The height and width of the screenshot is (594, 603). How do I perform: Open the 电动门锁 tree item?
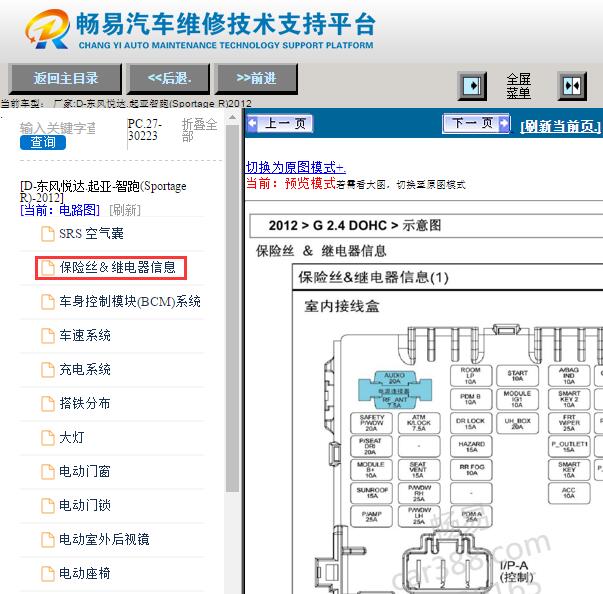click(x=85, y=505)
